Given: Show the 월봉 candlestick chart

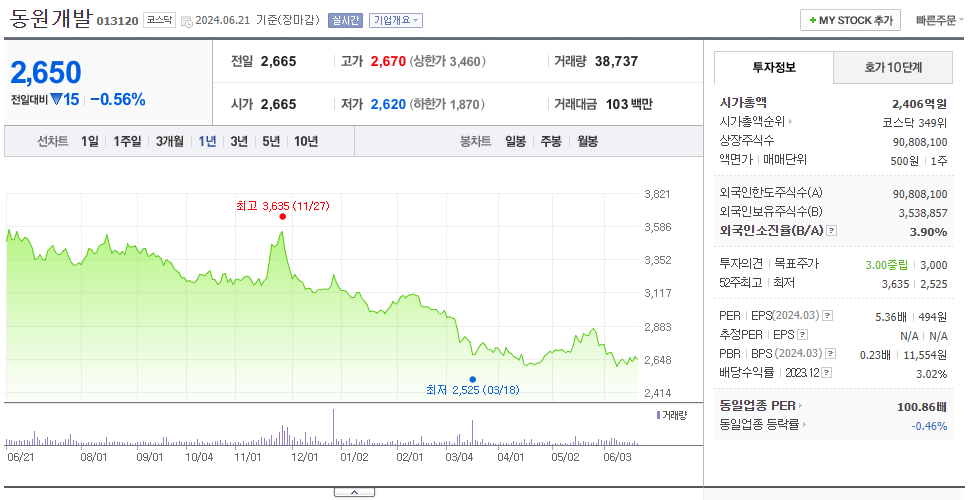Looking at the screenshot, I should point(588,141).
